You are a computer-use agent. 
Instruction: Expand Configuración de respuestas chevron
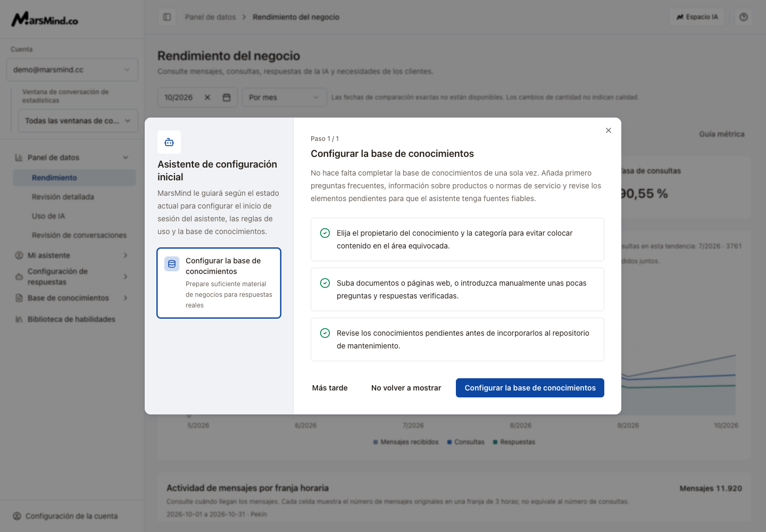pyautogui.click(x=126, y=277)
